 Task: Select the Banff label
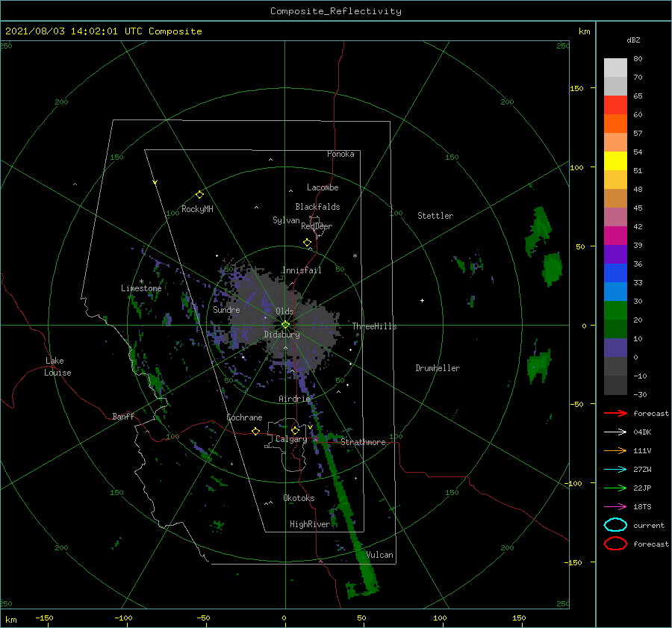[123, 416]
